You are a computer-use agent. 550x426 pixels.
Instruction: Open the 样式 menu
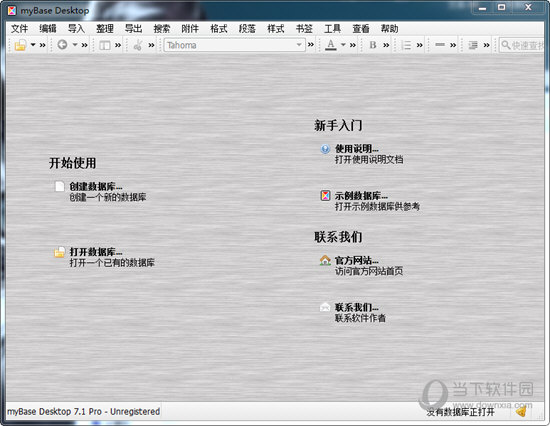(276, 28)
